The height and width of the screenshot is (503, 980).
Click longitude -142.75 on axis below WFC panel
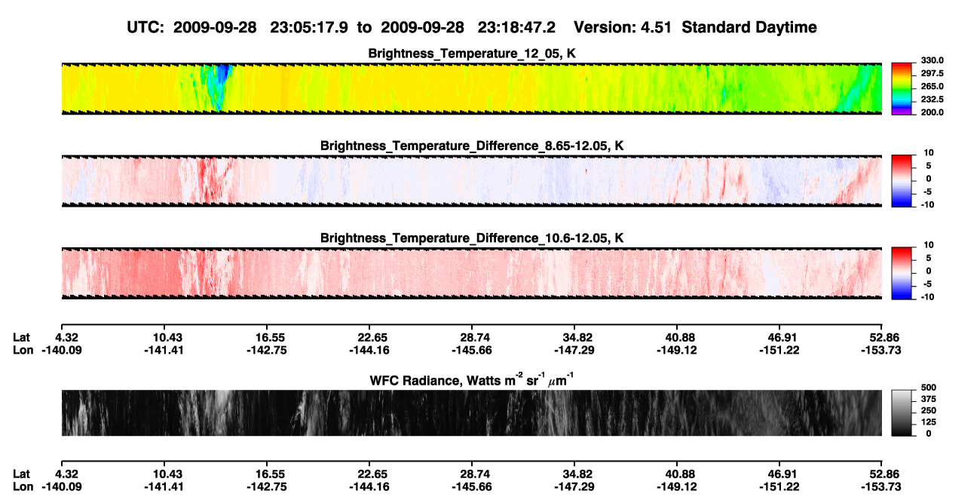coord(266,486)
